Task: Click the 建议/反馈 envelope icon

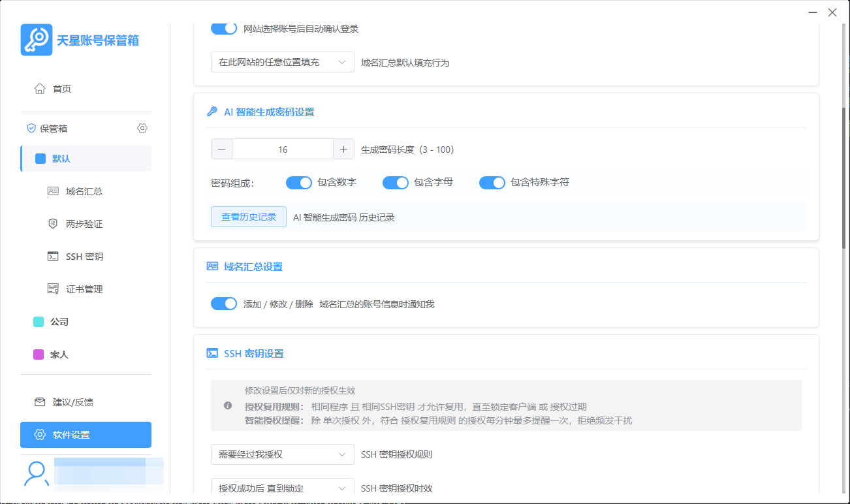Action: tap(40, 402)
